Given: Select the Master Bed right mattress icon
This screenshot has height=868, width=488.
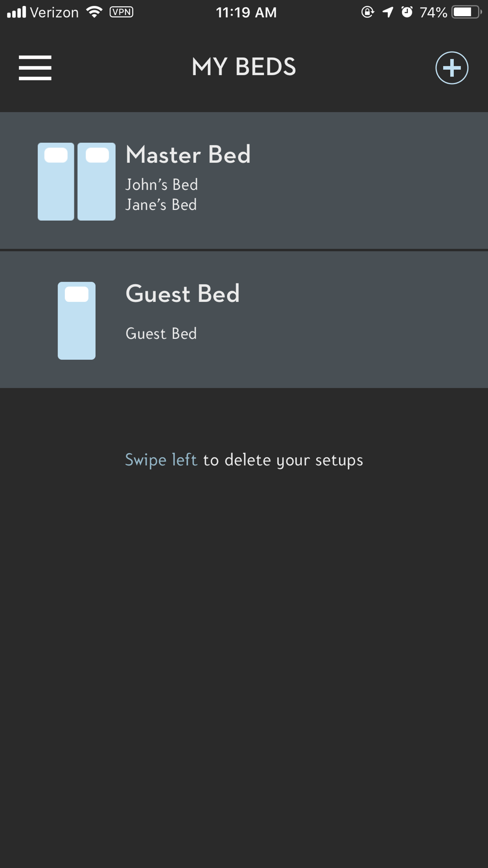Looking at the screenshot, I should pyautogui.click(x=97, y=182).
